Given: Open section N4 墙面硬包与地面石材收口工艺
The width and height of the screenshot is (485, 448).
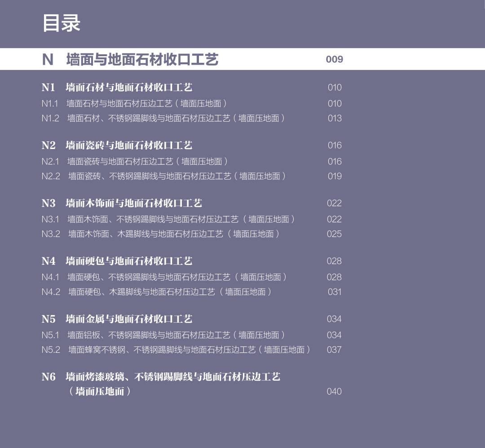Looking at the screenshot, I should pyautogui.click(x=117, y=261).
